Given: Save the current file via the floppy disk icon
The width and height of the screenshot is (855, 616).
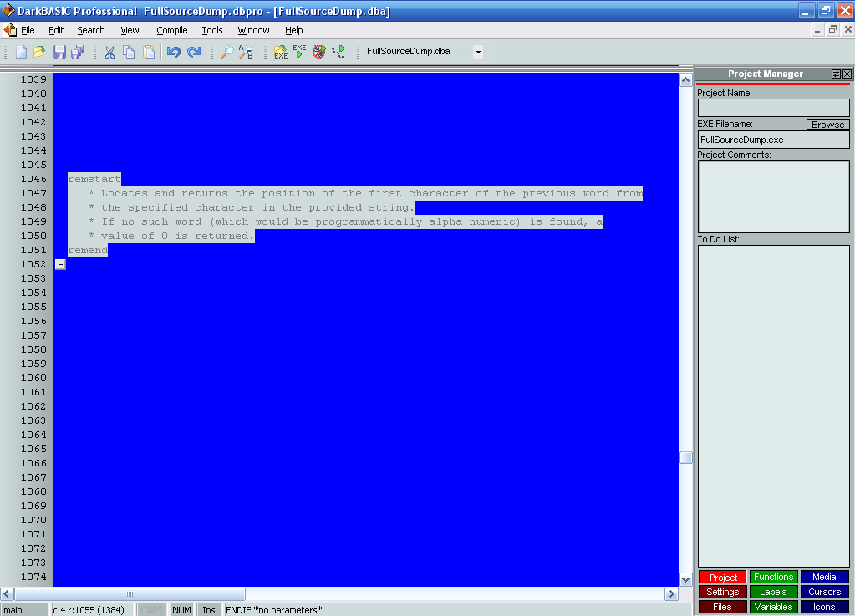Looking at the screenshot, I should (59, 52).
